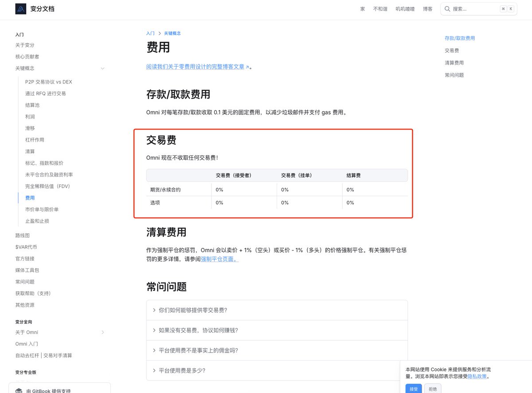Open 完全稀释估值（FDV）sidebar page

point(47,186)
